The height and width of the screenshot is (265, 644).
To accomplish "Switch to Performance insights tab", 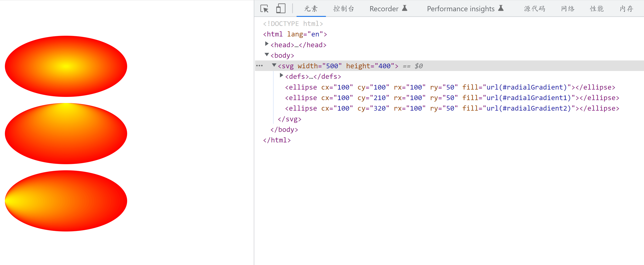I will tap(460, 9).
